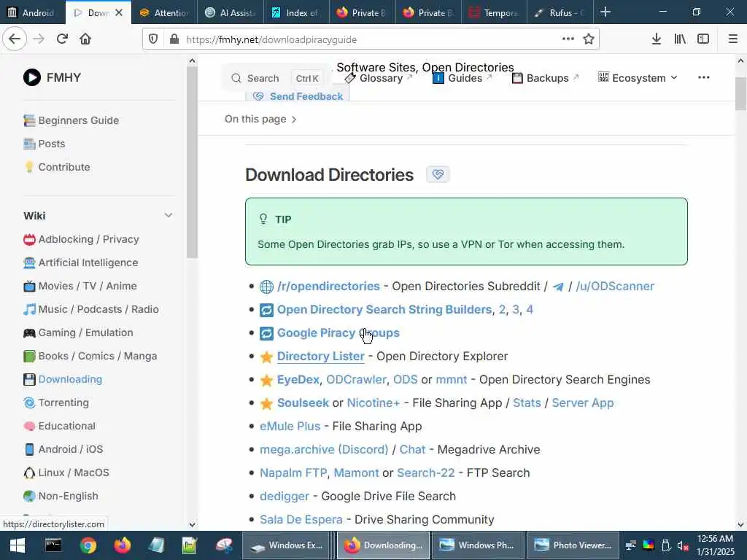Open Contribute in sidebar
The image size is (747, 560).
(57, 167)
